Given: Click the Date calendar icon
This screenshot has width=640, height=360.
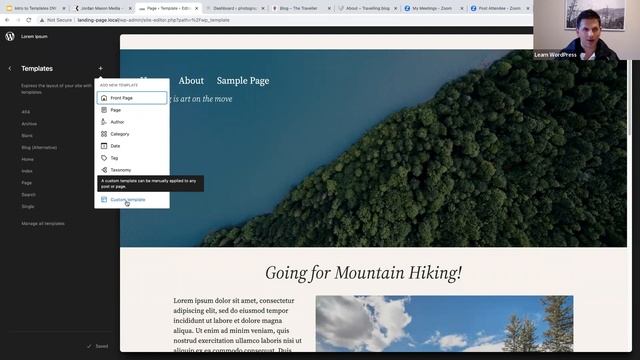Looking at the screenshot, I should coord(104,146).
